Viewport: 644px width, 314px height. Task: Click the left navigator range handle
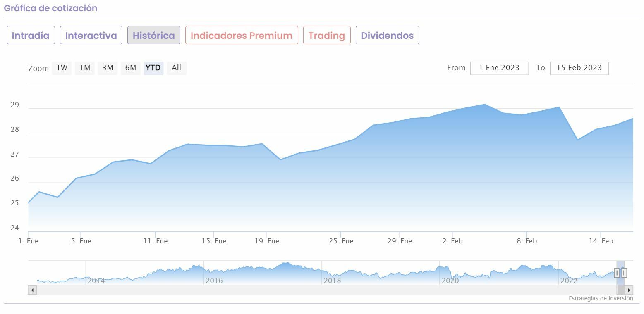(617, 273)
